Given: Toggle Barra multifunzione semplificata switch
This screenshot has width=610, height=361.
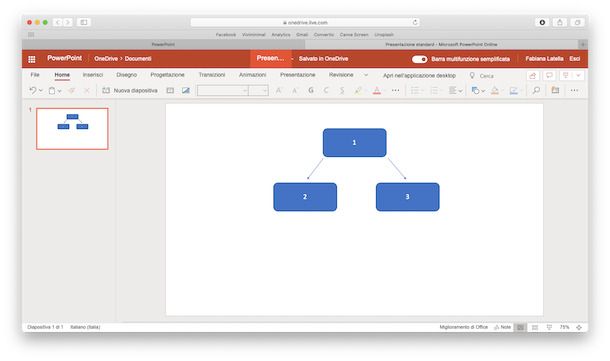Looking at the screenshot, I should (x=419, y=59).
